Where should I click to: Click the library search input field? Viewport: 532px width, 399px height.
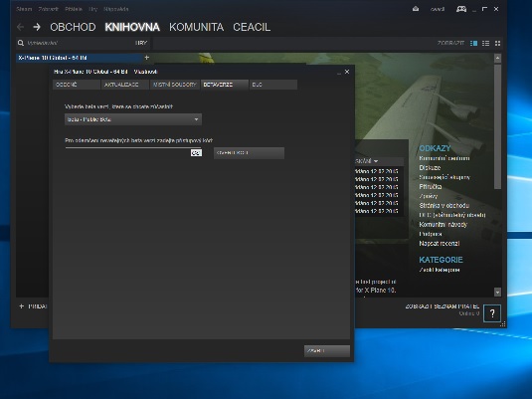pyautogui.click(x=80, y=43)
